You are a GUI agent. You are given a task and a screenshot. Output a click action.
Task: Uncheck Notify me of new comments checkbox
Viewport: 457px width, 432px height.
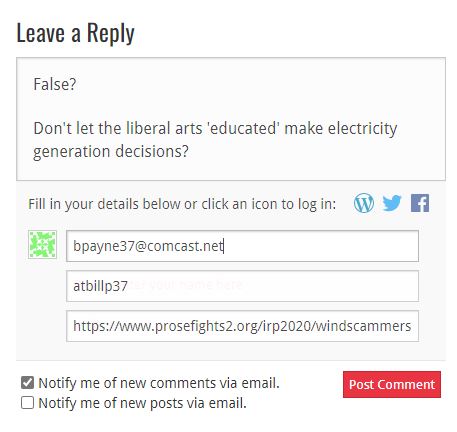tap(27, 383)
